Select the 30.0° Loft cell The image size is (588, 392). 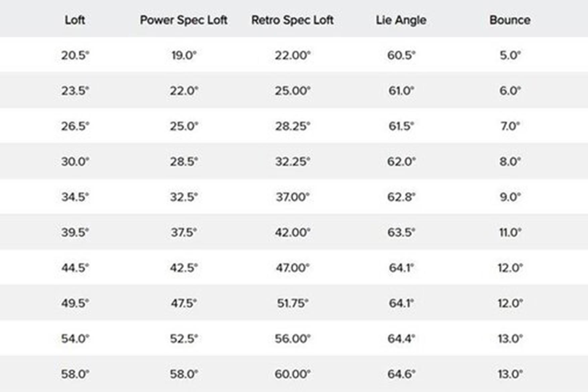75,161
